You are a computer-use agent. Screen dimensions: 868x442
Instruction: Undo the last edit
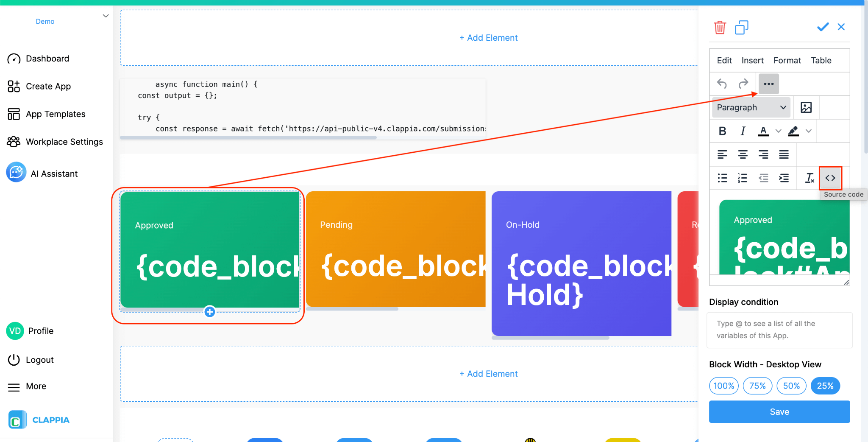[x=722, y=84]
